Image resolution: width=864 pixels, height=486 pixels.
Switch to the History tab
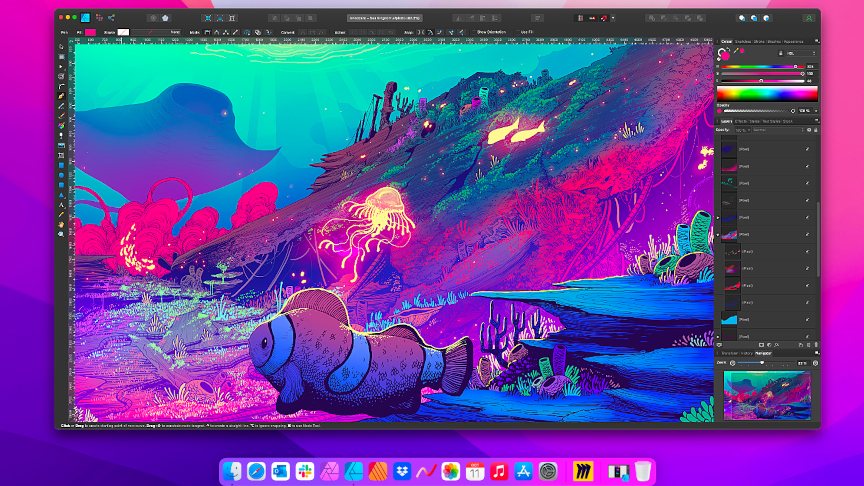pyautogui.click(x=747, y=353)
